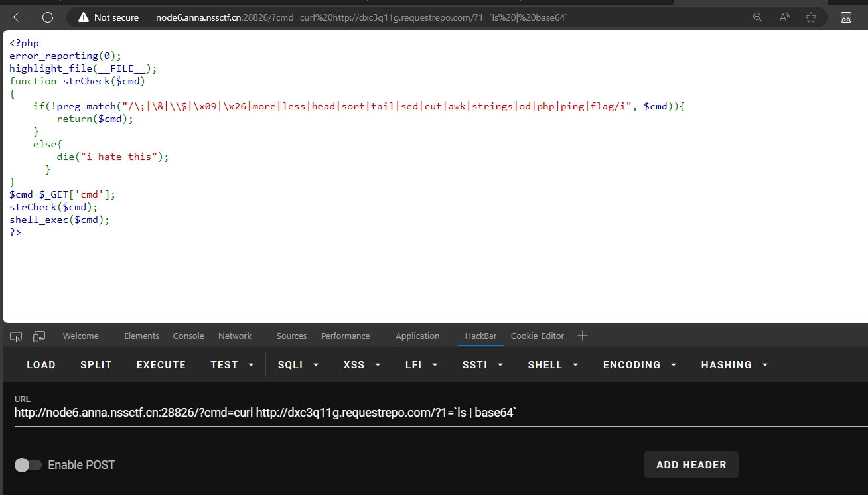Open the browser extension icon at far right
868x495 pixels.
846,17
